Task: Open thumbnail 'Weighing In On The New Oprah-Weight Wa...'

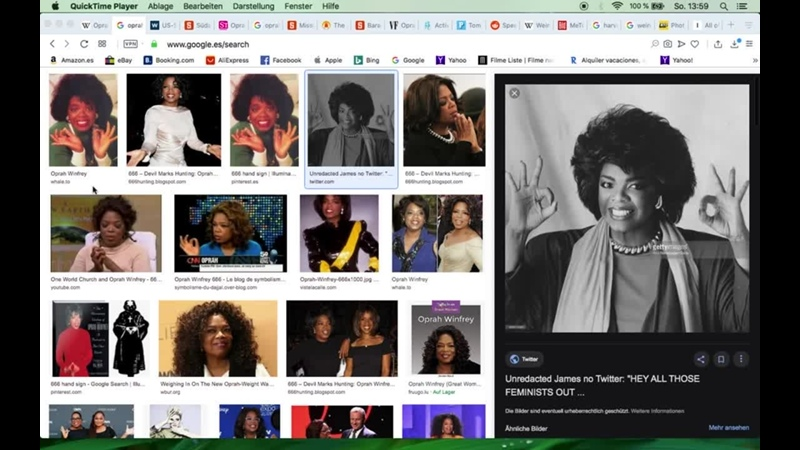Action: pyautogui.click(x=218, y=339)
